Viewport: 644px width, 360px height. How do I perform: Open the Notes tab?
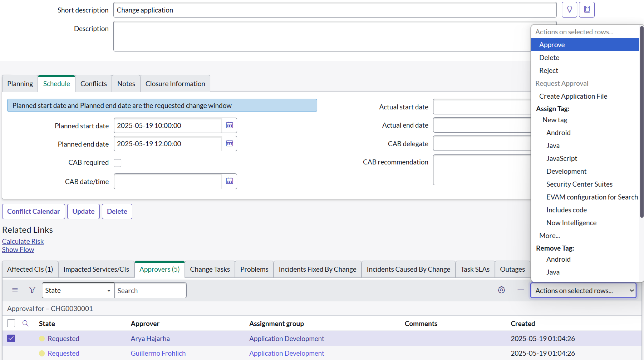click(x=126, y=84)
